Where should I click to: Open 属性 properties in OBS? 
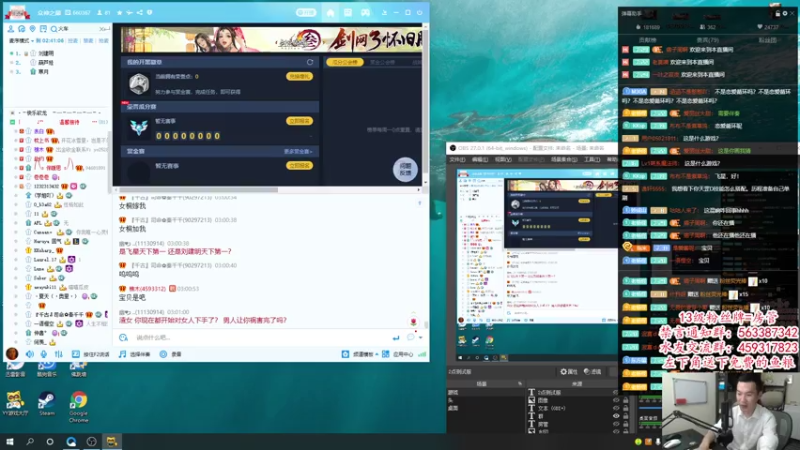pos(569,371)
